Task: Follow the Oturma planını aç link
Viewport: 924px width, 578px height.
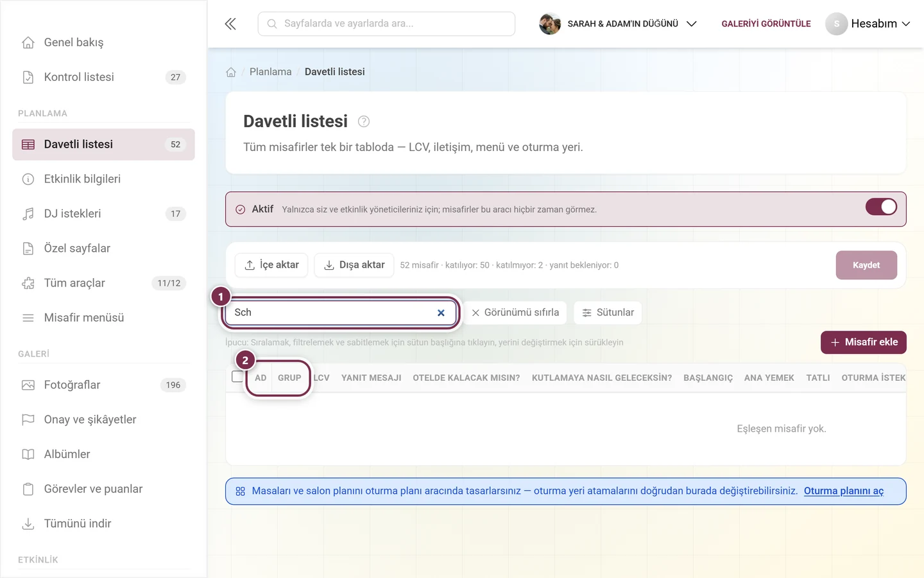Action: pyautogui.click(x=844, y=491)
